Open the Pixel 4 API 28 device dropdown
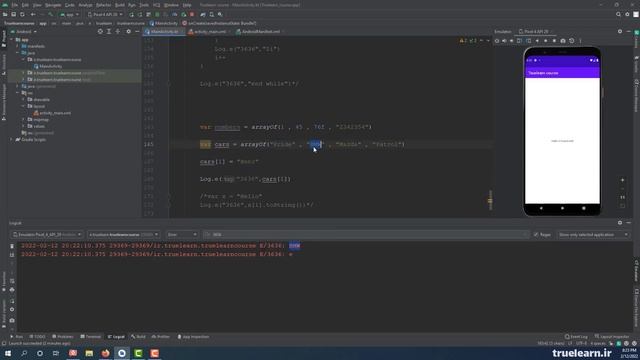Image resolution: width=640 pixels, height=360 pixels. point(105,14)
